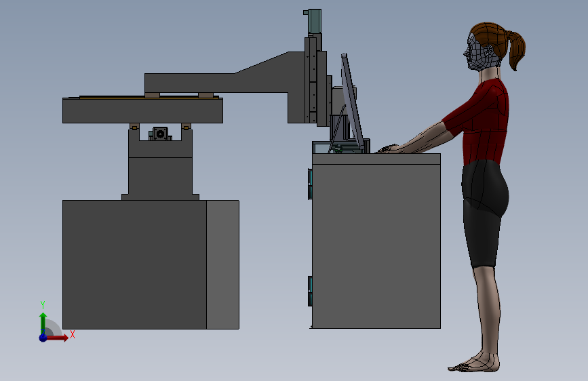
Task: Select the horizontal gantry arm
Action: (224, 83)
